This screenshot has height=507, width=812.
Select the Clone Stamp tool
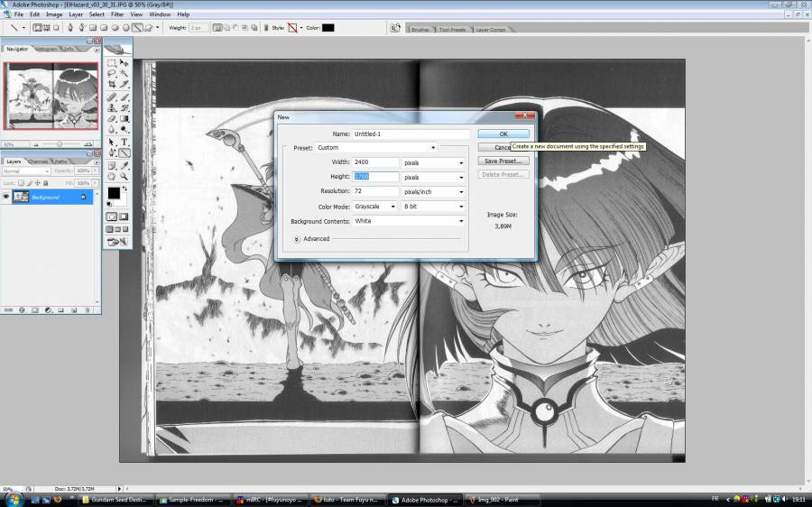pyautogui.click(x=112, y=107)
